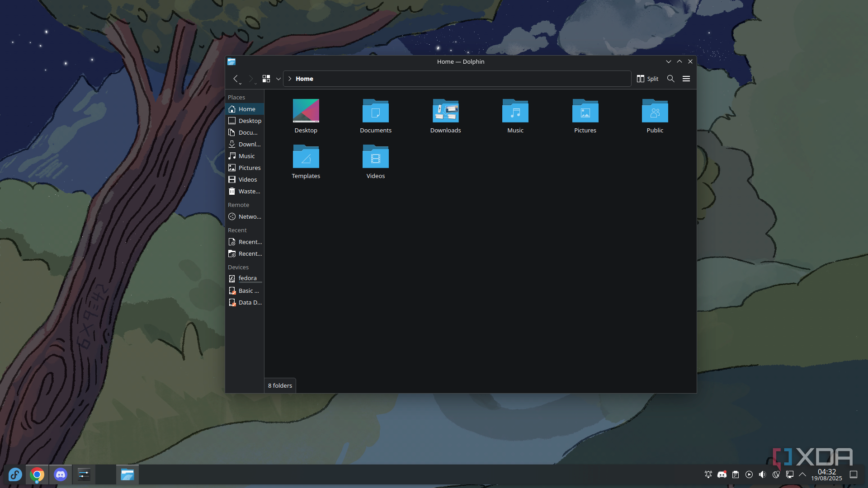Toggle Split view
This screenshot has height=488, width=868.
tap(647, 79)
